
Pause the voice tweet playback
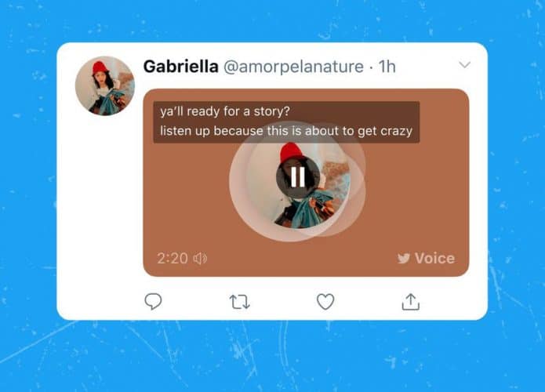[298, 177]
